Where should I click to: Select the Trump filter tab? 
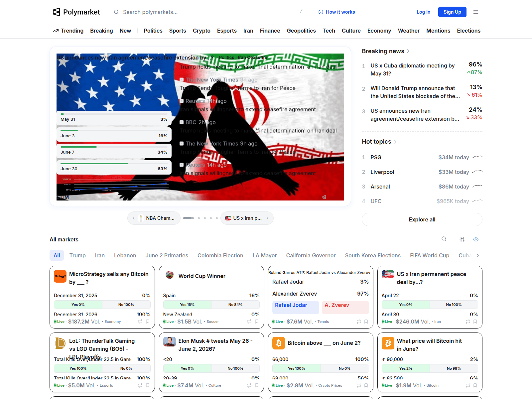77,255
